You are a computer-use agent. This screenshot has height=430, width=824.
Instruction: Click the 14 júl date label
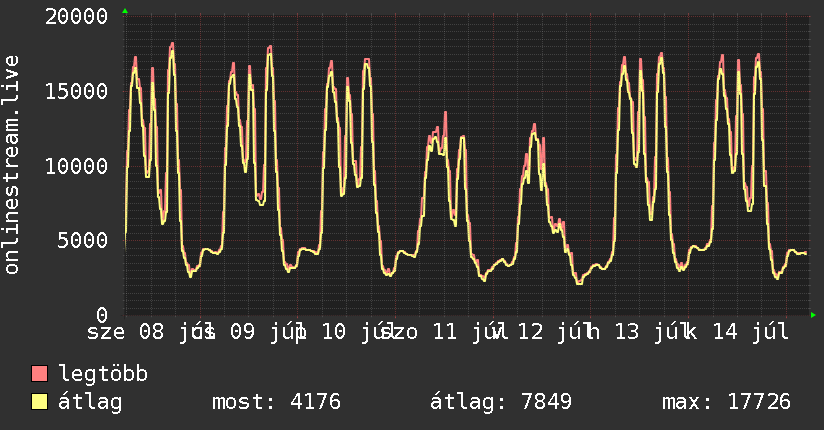pyautogui.click(x=751, y=332)
